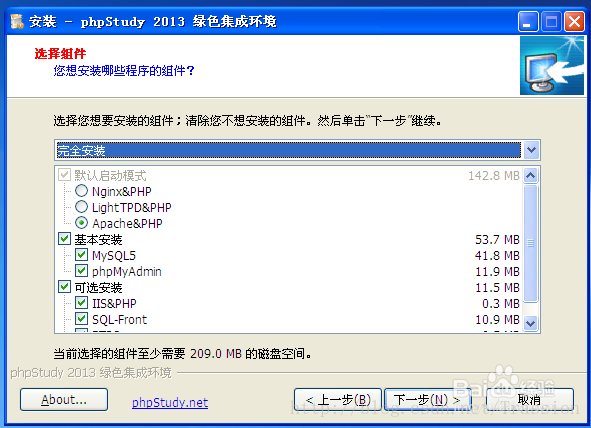The height and width of the screenshot is (428, 591).
Task: Click the 0.3 MB size value
Action: click(501, 304)
